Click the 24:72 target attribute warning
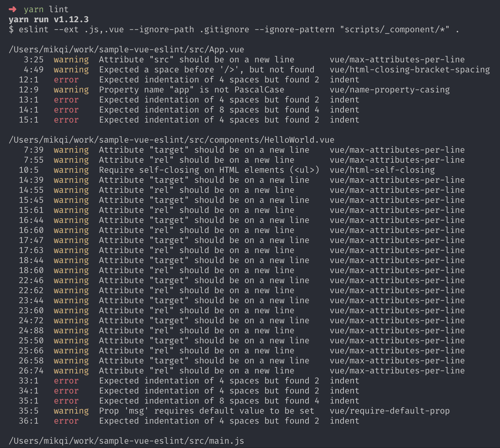Screen dimensions: 500x448 point(204,320)
